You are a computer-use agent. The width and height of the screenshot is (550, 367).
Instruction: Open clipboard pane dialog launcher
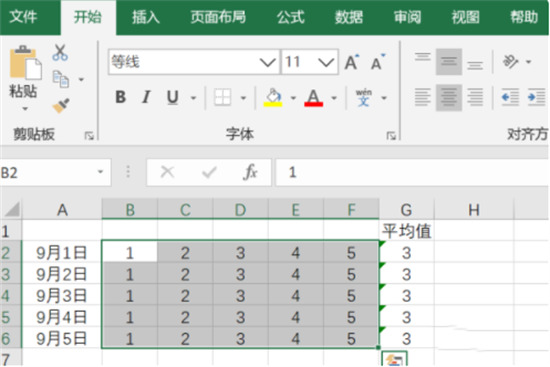tap(89, 135)
